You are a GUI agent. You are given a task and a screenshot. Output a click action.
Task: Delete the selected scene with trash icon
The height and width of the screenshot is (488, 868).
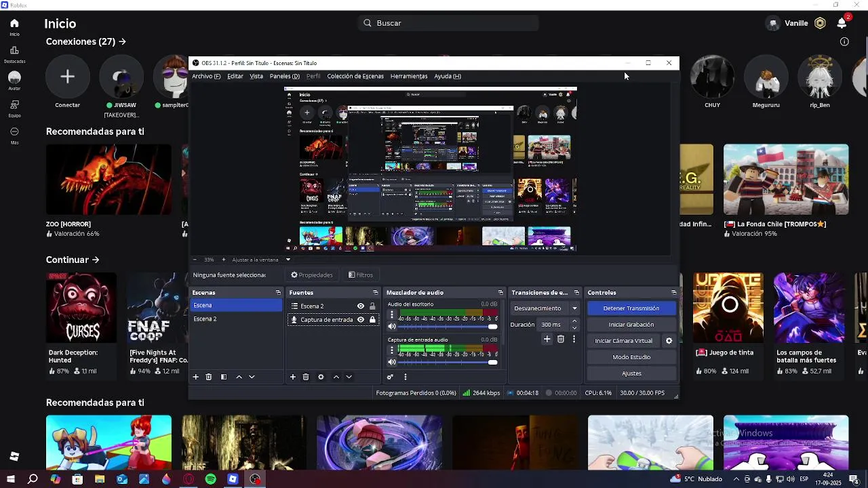tap(209, 377)
